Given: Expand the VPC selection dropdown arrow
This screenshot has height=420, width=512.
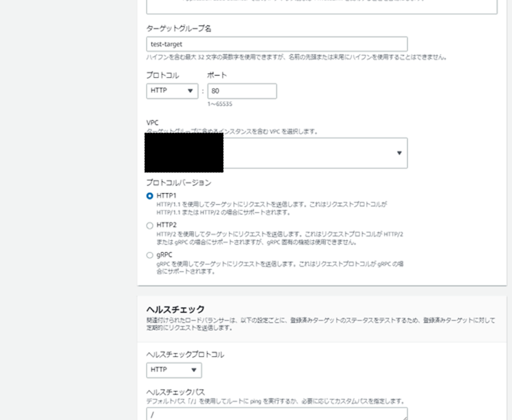Looking at the screenshot, I should pyautogui.click(x=399, y=153).
